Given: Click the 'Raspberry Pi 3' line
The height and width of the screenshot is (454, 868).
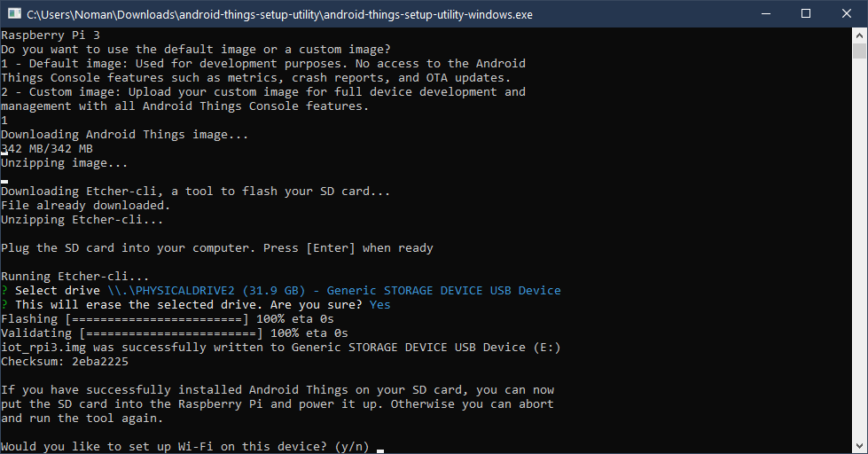Looking at the screenshot, I should pyautogui.click(x=51, y=35).
